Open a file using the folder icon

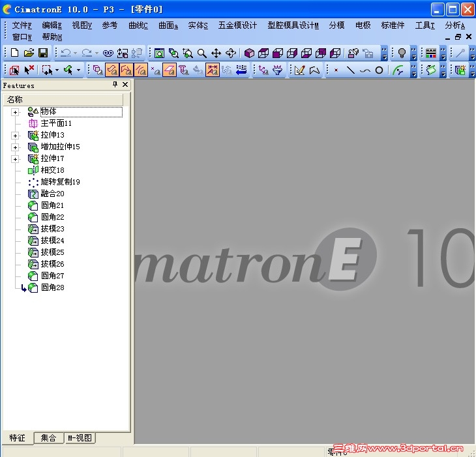29,53
